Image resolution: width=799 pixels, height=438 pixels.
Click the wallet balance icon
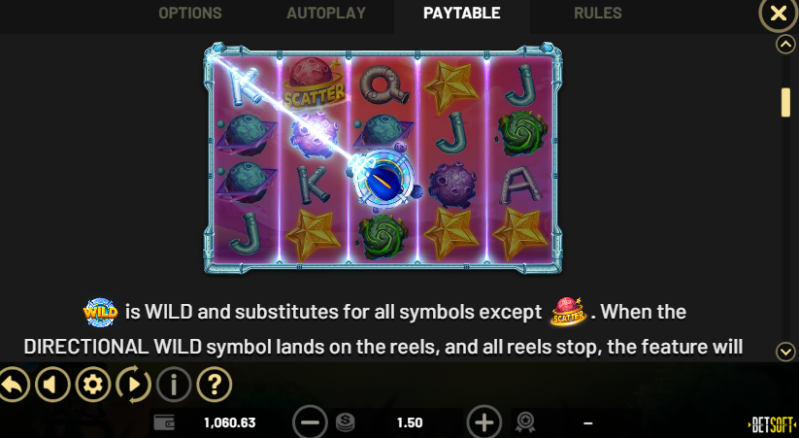164,422
